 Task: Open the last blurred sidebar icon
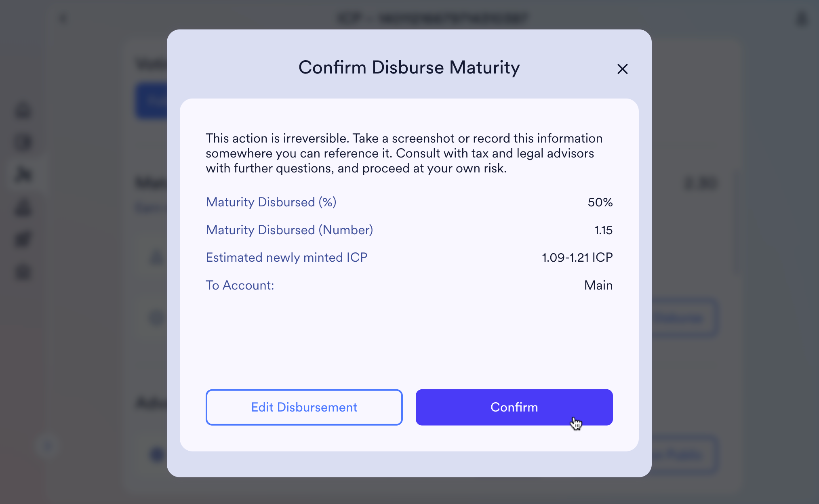click(x=23, y=272)
